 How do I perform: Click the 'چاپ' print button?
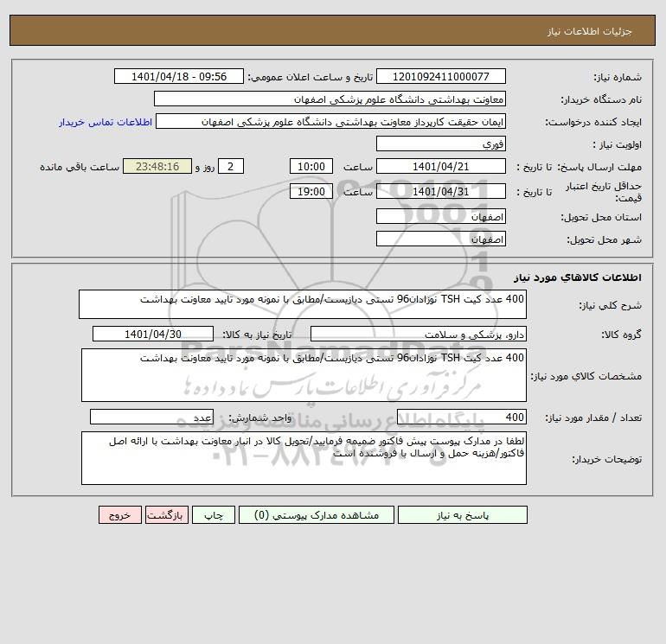214,515
